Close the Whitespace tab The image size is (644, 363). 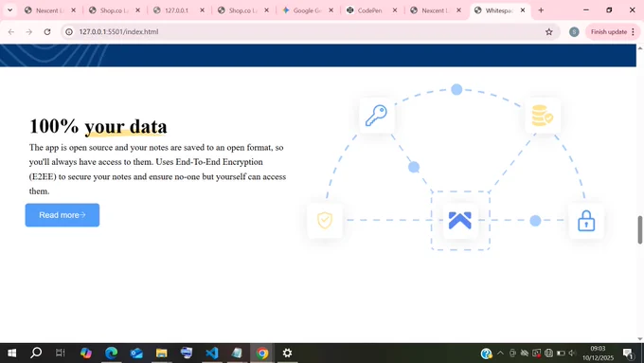tap(523, 10)
